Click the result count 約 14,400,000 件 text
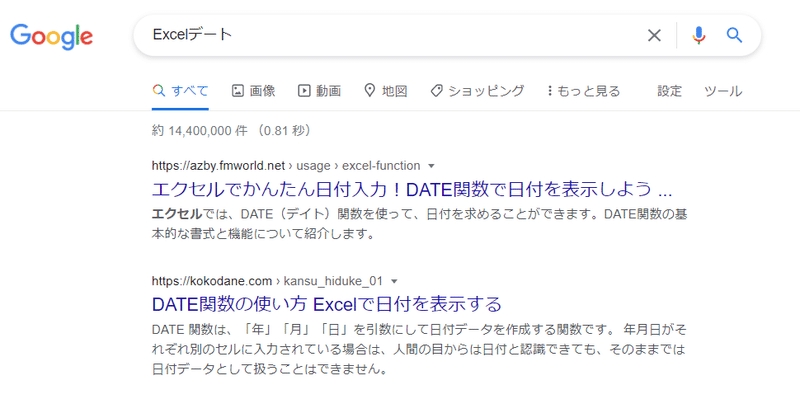800x403 pixels. coord(199,131)
